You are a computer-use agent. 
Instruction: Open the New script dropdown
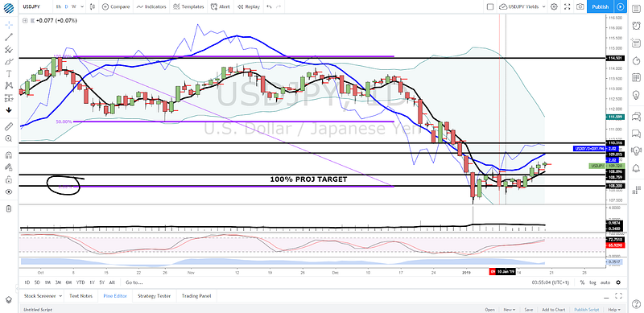tap(510, 310)
